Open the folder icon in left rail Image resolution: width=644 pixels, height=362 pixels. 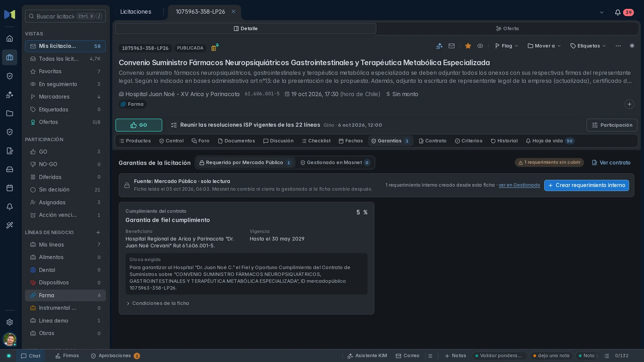(10, 113)
